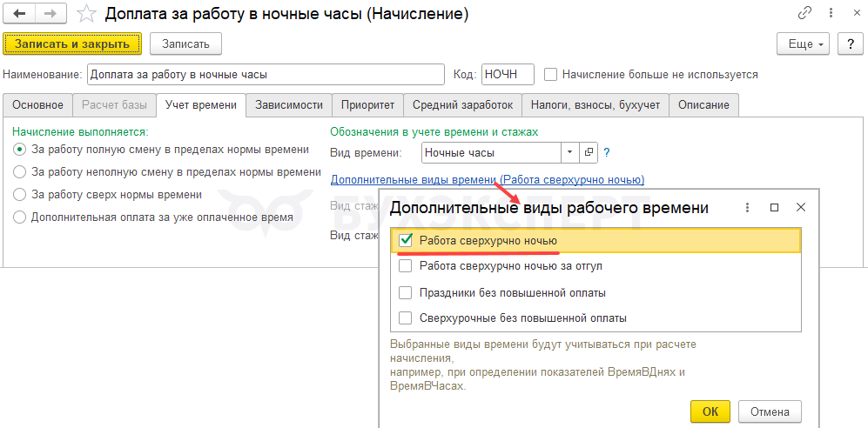Switch to the Зависимости tab
The height and width of the screenshot is (428, 868).
[289, 105]
